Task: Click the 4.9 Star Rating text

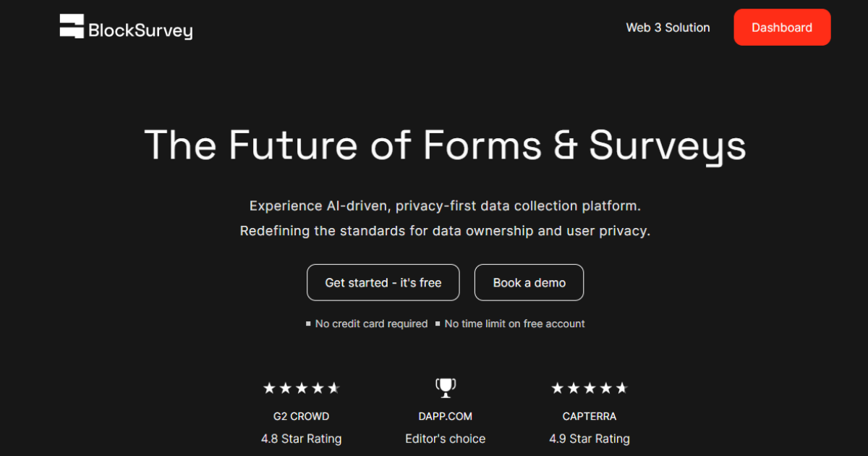Action: (x=590, y=439)
